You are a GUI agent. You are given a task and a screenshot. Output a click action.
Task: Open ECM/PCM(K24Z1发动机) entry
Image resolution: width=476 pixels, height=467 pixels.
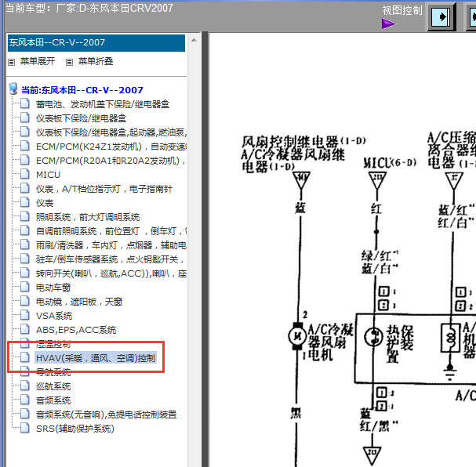coord(111,147)
